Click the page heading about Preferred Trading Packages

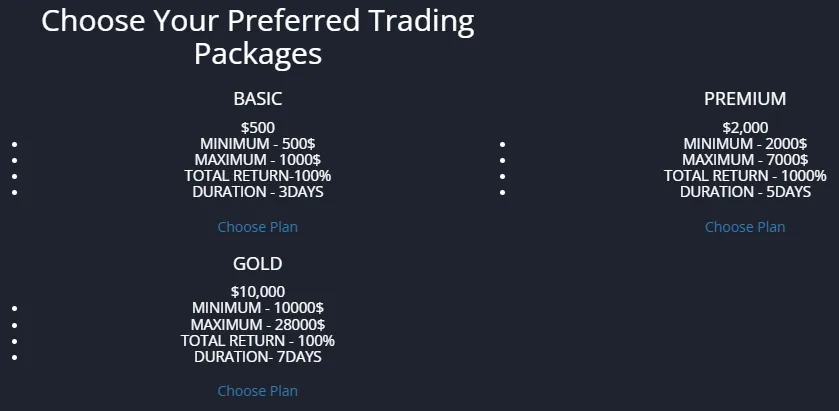click(x=258, y=36)
